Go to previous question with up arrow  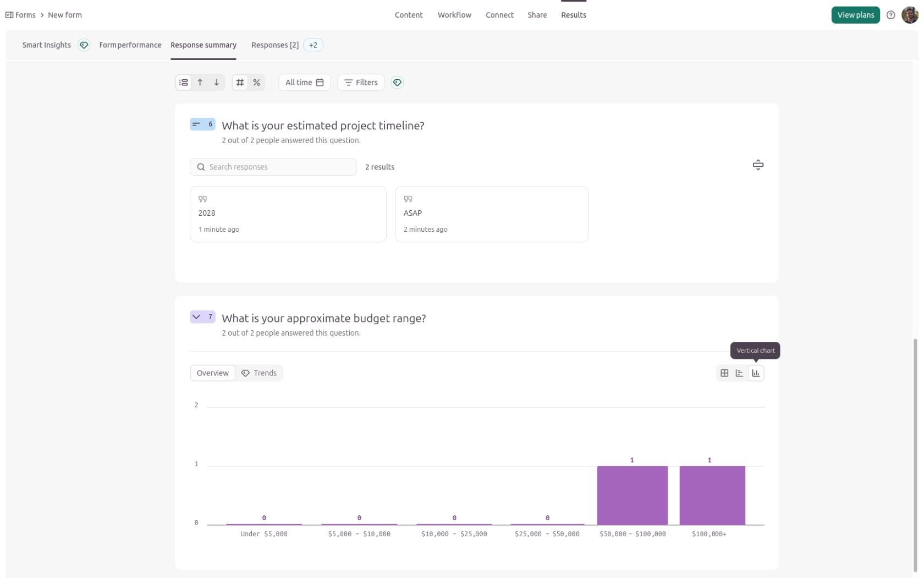pos(200,83)
